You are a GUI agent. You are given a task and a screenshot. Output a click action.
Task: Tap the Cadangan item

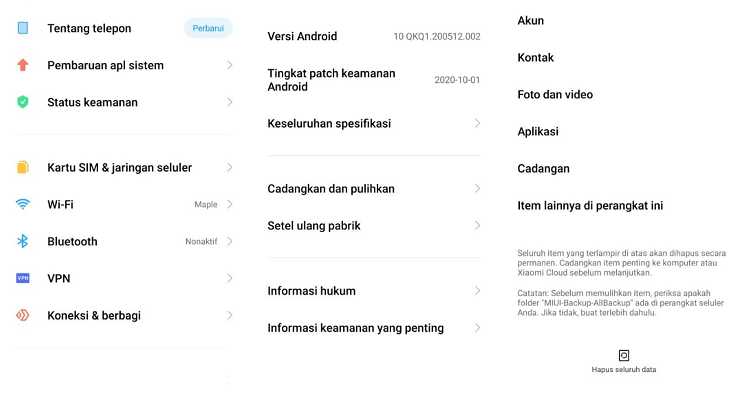(543, 168)
